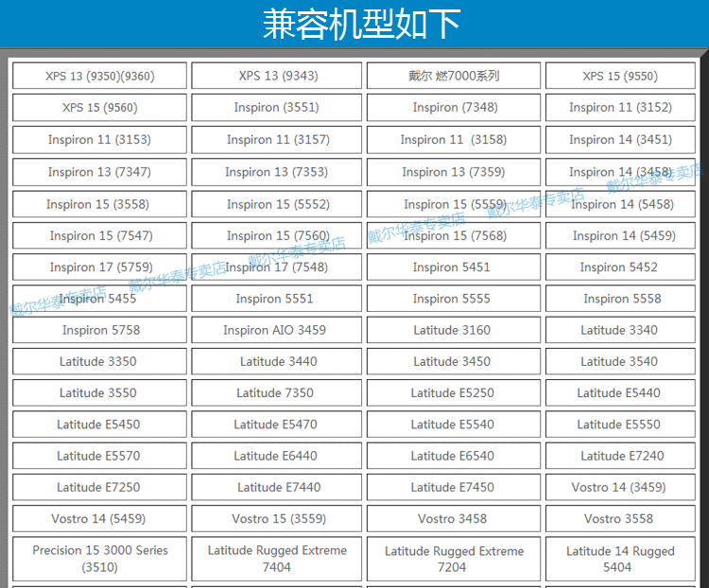The width and height of the screenshot is (709, 588).
Task: Select the Inspiron 11 (3153) cell
Action: pyautogui.click(x=99, y=140)
